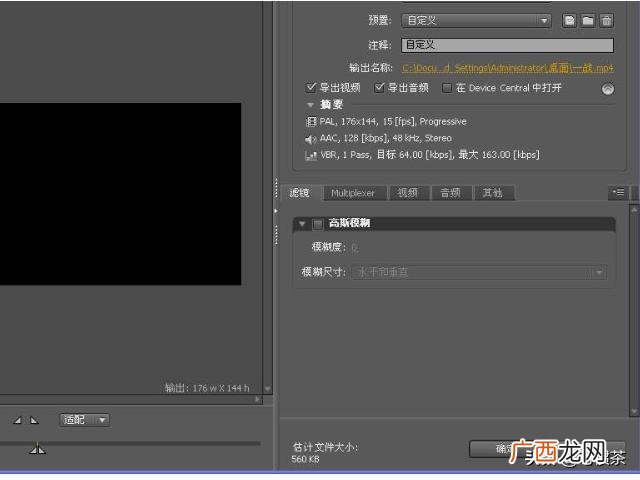Click the output name file path link

coord(508,68)
